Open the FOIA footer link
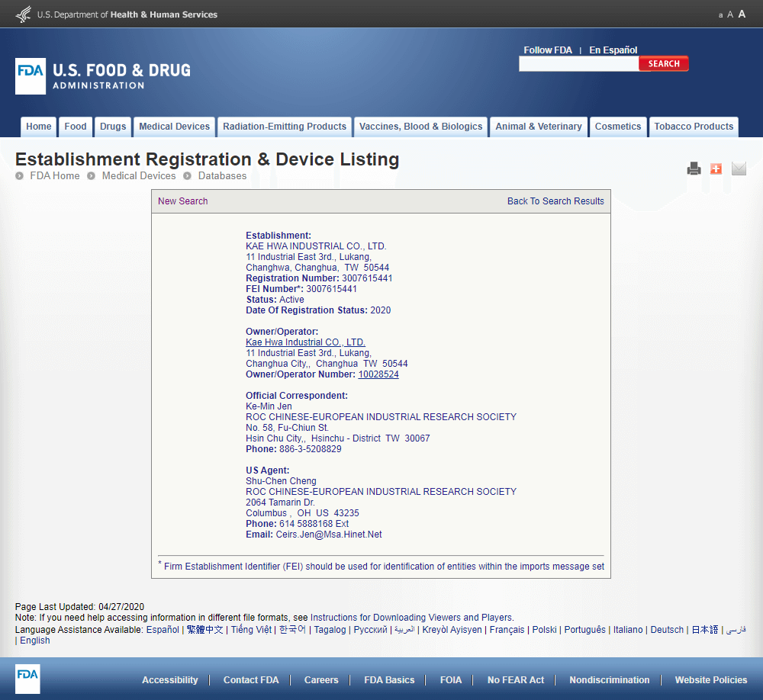 pyautogui.click(x=451, y=680)
